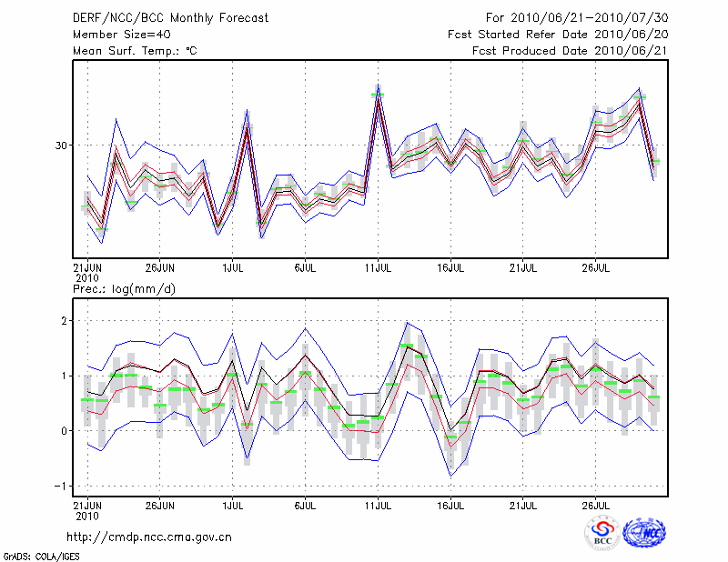Click the -1 tick on precipitation axis
This screenshot has width=728, height=562.
[63, 486]
